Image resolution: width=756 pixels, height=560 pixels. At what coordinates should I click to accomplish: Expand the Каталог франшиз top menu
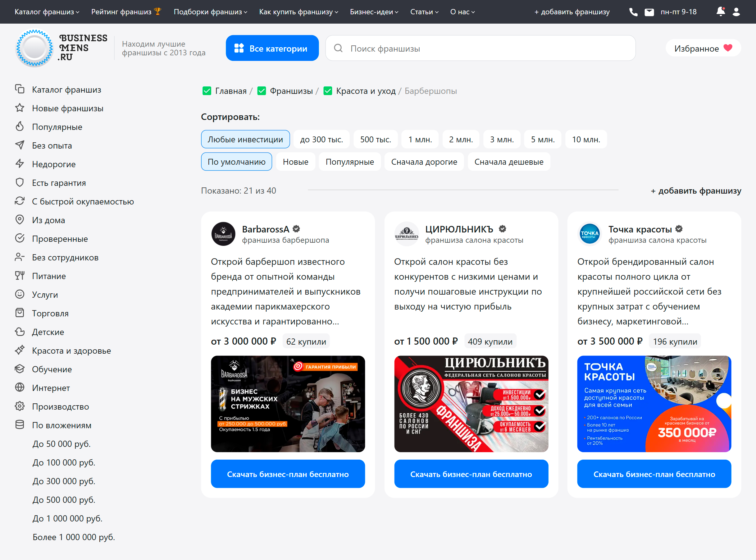coord(47,12)
